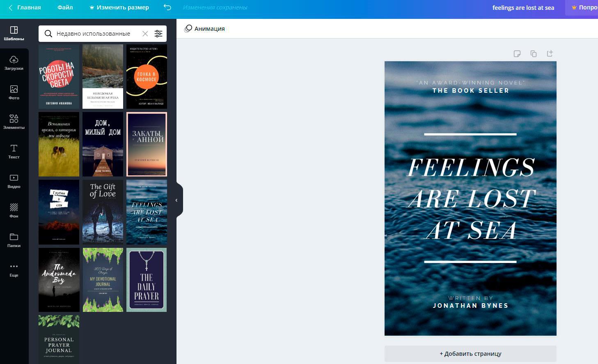Viewport: 598px width, 364px height.
Task: Open the Папки folders panel
Action: tap(14, 240)
